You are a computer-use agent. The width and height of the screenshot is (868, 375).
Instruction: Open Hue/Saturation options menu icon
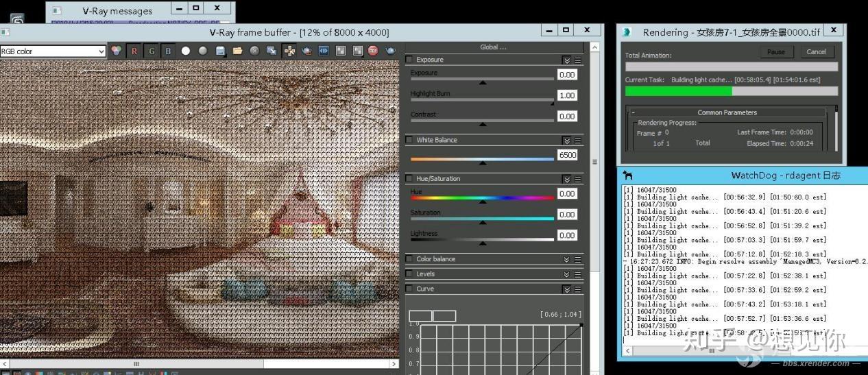578,179
